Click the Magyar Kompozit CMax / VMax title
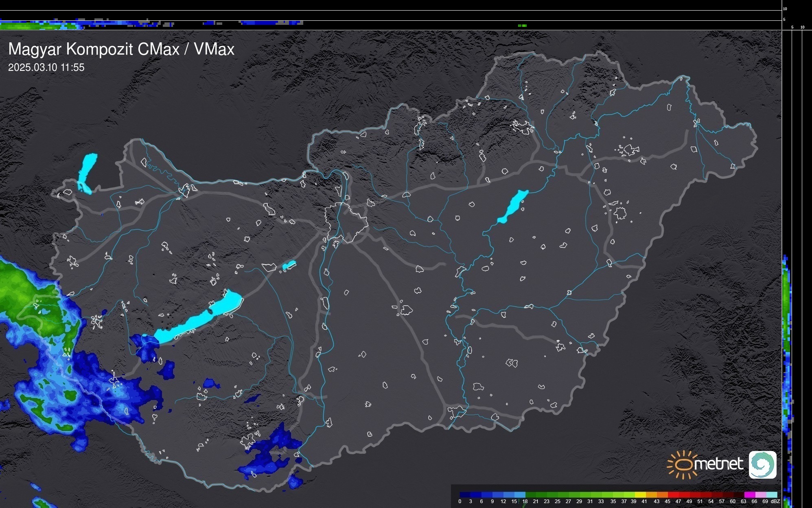This screenshot has width=812, height=508. [x=121, y=49]
